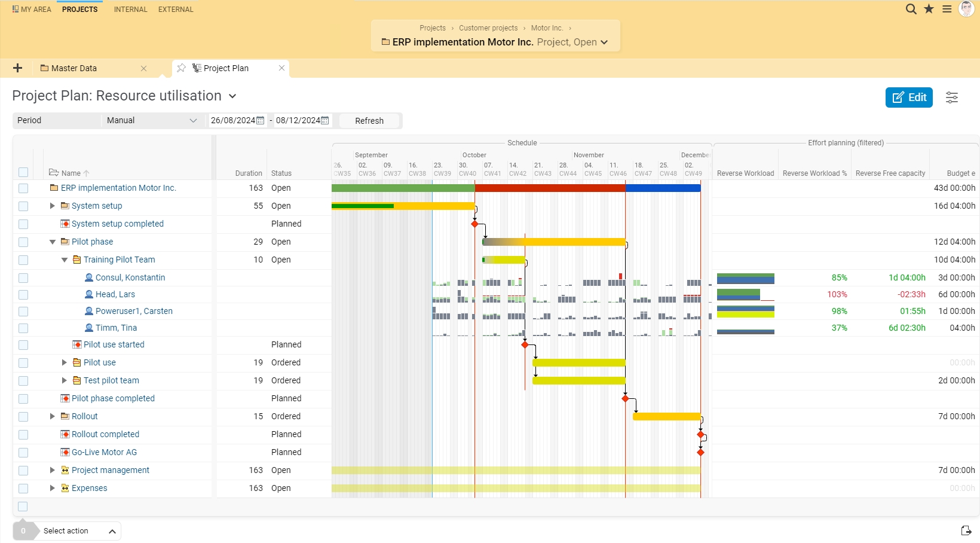Click the user avatar icon
This screenshot has height=543, width=980.
pyautogui.click(x=966, y=9)
